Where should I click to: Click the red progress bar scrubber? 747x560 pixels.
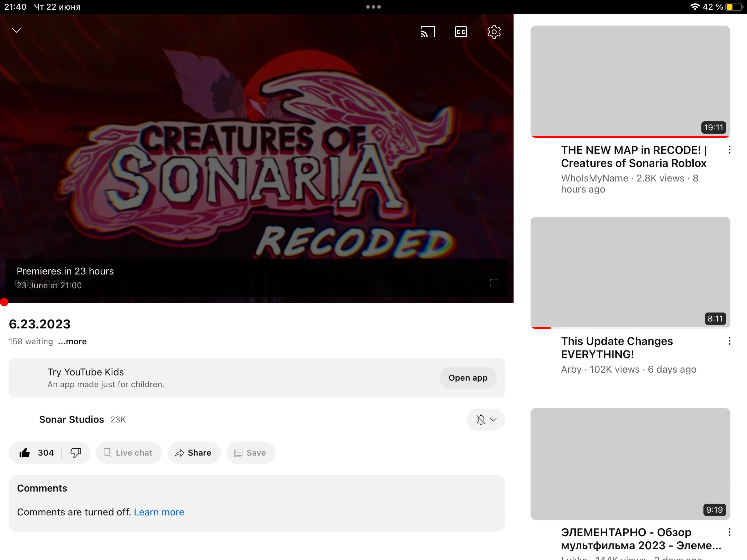4,302
